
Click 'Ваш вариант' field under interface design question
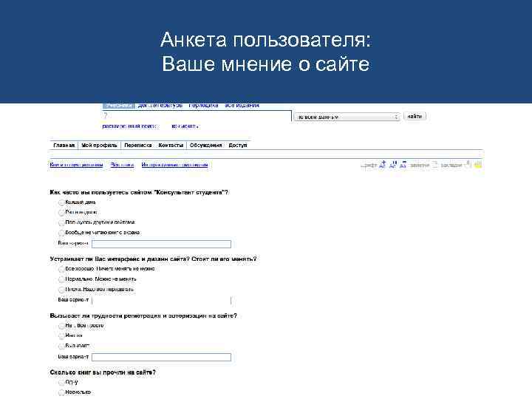[161, 300]
